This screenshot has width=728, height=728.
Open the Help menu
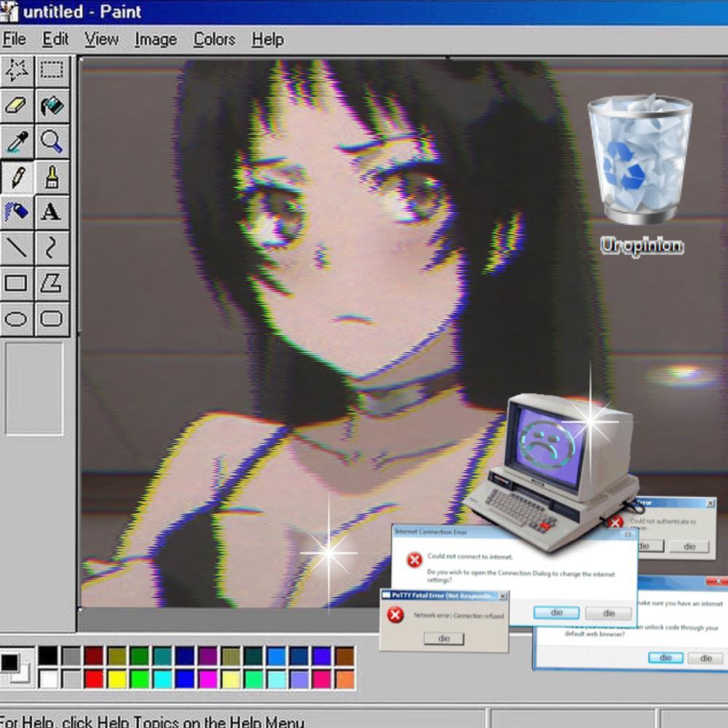coord(267,39)
